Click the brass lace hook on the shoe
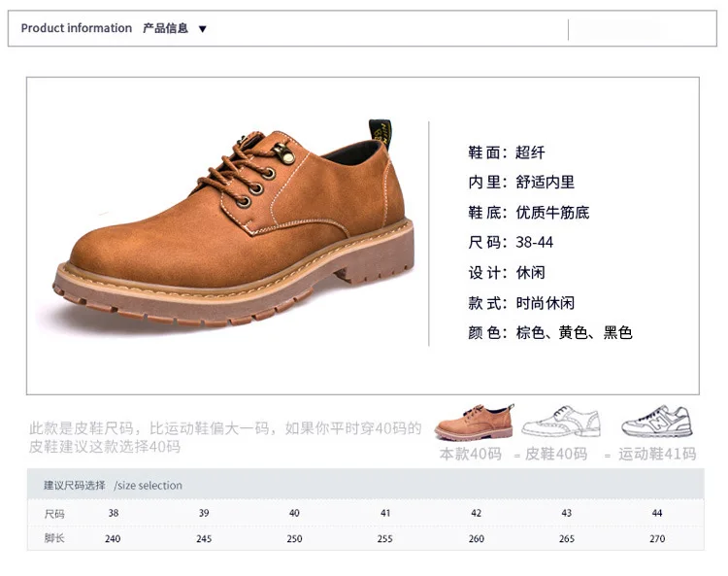Viewport: 728px width, 576px height. [284, 153]
